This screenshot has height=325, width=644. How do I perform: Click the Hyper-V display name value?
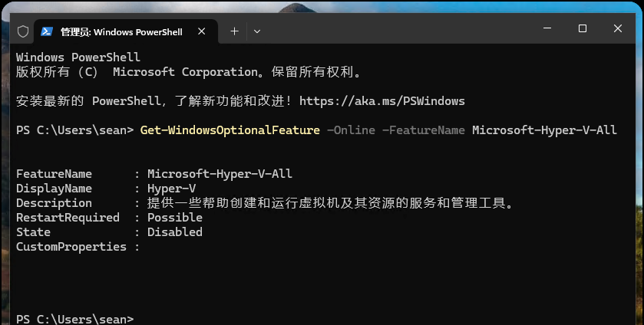pyautogui.click(x=171, y=189)
